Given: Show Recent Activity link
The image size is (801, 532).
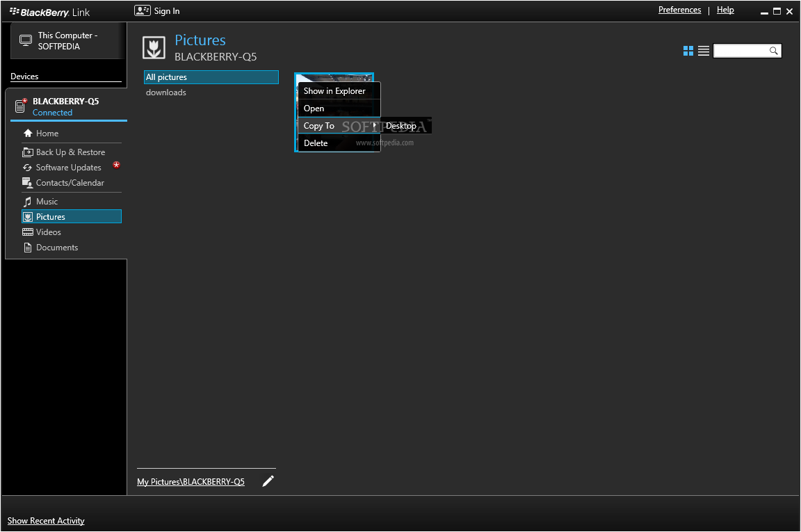Looking at the screenshot, I should (x=46, y=521).
